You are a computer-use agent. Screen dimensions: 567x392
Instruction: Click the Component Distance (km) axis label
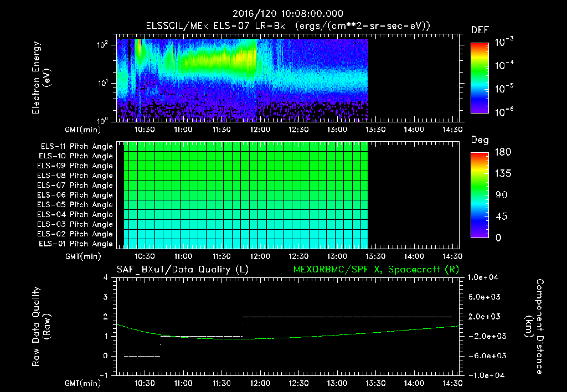[x=534, y=327]
